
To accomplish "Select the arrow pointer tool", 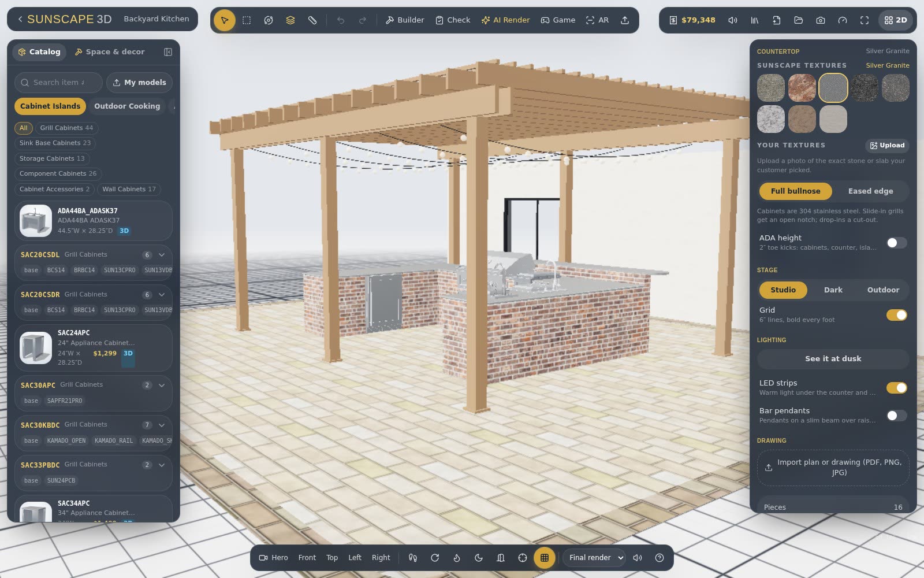I will point(225,20).
